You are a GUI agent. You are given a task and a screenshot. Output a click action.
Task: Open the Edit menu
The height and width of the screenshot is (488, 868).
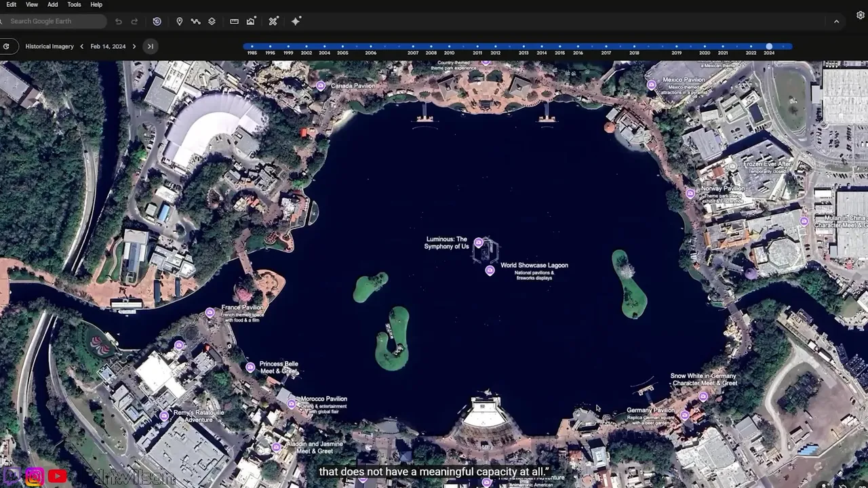11,5
